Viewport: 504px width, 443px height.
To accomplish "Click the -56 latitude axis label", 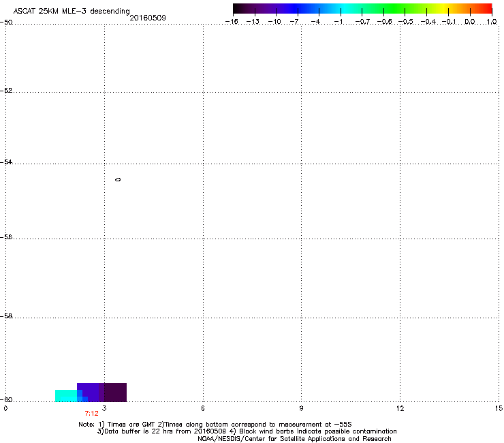I will tap(6, 237).
